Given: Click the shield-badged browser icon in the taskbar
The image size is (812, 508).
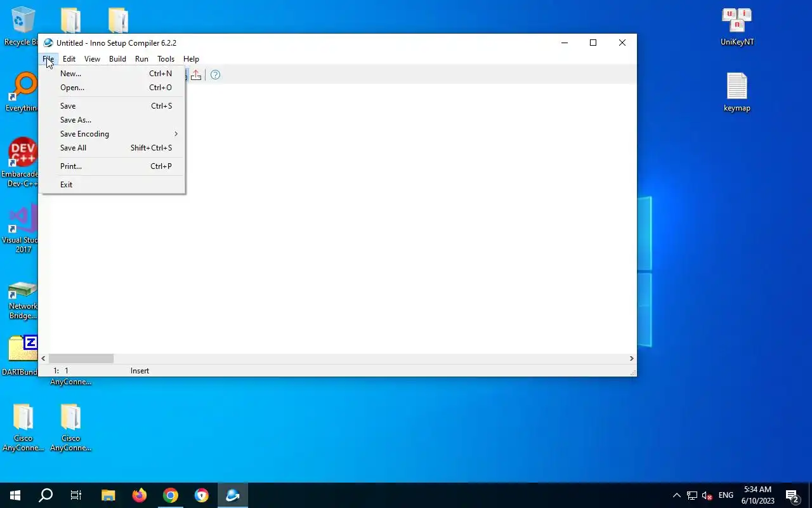Looking at the screenshot, I should (202, 495).
